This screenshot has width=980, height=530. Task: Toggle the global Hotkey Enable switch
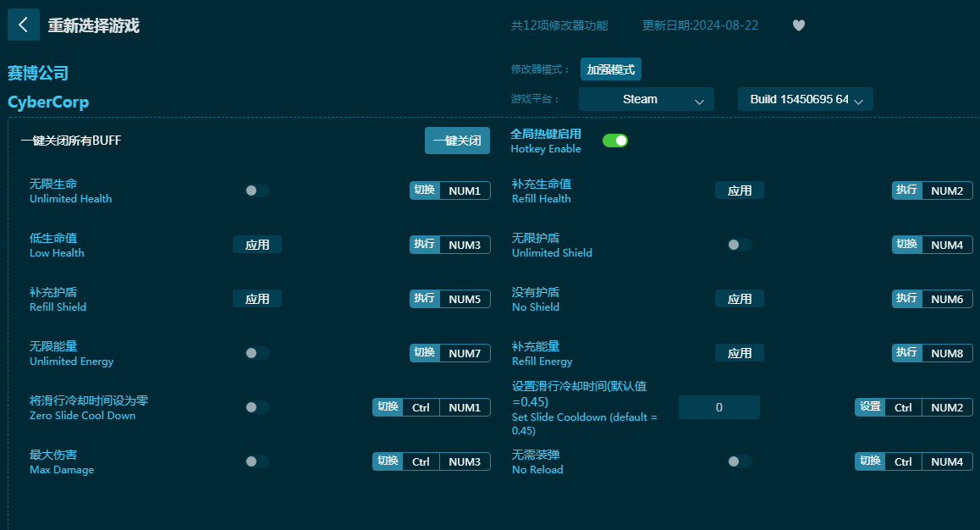point(614,141)
